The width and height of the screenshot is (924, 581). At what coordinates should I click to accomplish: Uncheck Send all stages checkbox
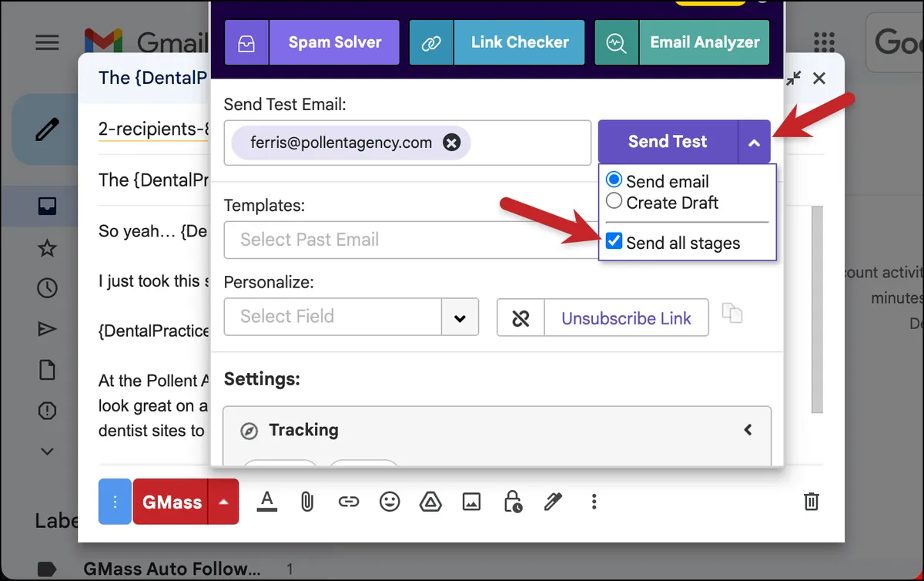pyautogui.click(x=614, y=242)
